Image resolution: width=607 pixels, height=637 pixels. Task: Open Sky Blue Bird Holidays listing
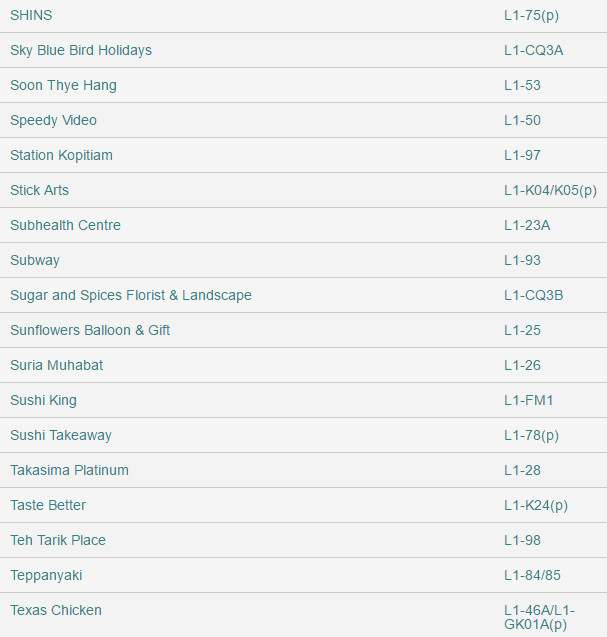[x=81, y=51]
